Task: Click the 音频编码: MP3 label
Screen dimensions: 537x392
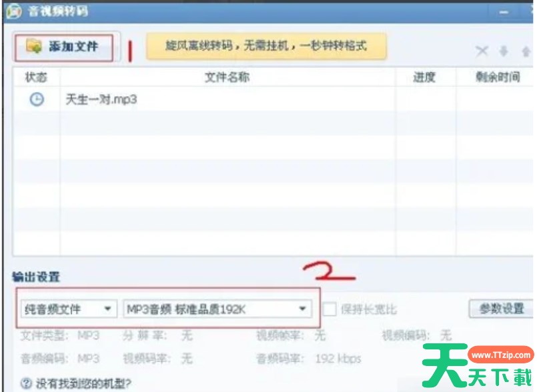Action: tap(59, 359)
